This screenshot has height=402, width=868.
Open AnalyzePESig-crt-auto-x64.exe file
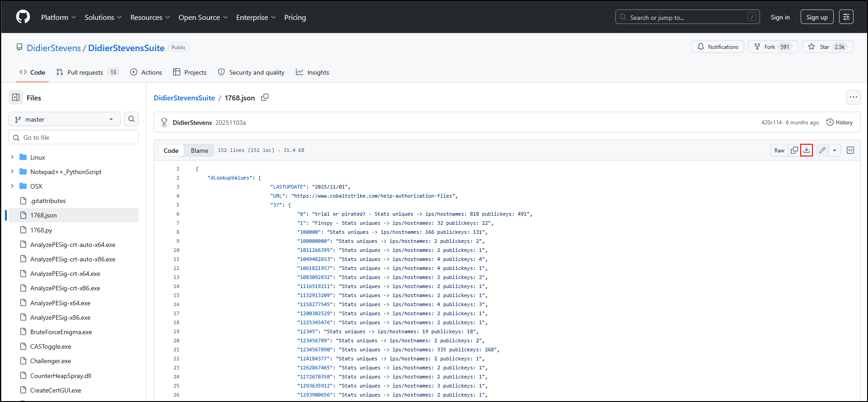(x=73, y=245)
